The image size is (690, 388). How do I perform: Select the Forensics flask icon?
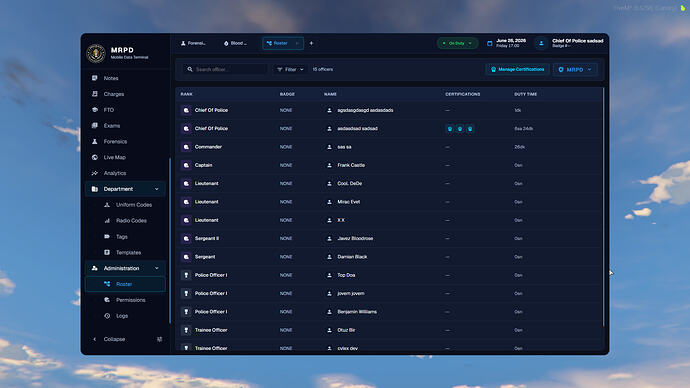pos(95,141)
